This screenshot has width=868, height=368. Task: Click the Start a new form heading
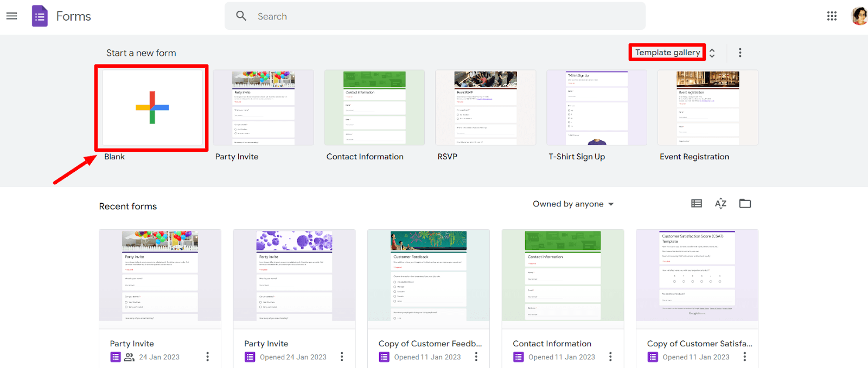[141, 53]
